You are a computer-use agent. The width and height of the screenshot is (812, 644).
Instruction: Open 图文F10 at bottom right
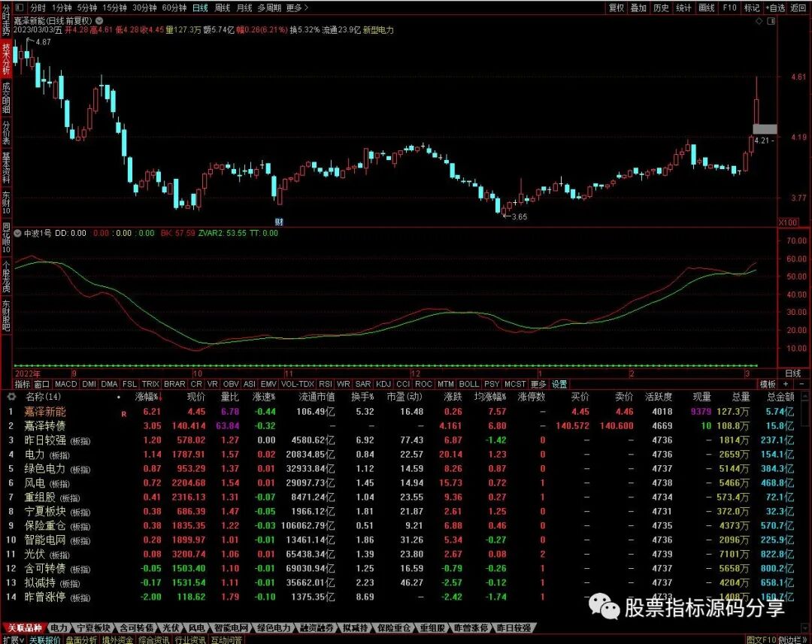(761, 639)
